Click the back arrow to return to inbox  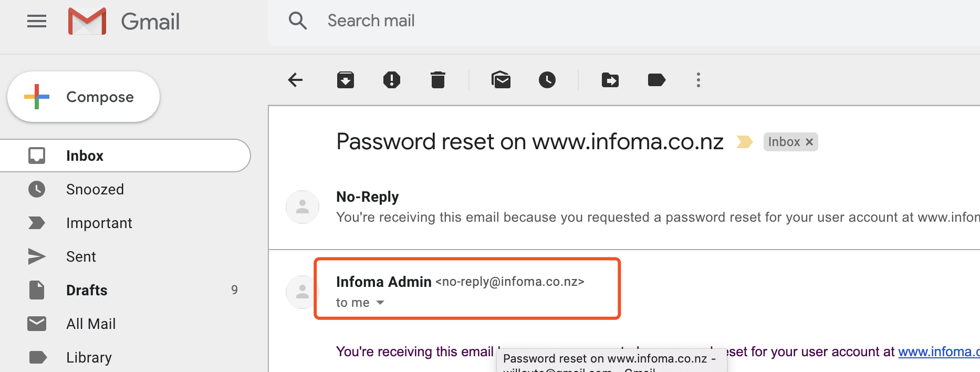tap(296, 80)
